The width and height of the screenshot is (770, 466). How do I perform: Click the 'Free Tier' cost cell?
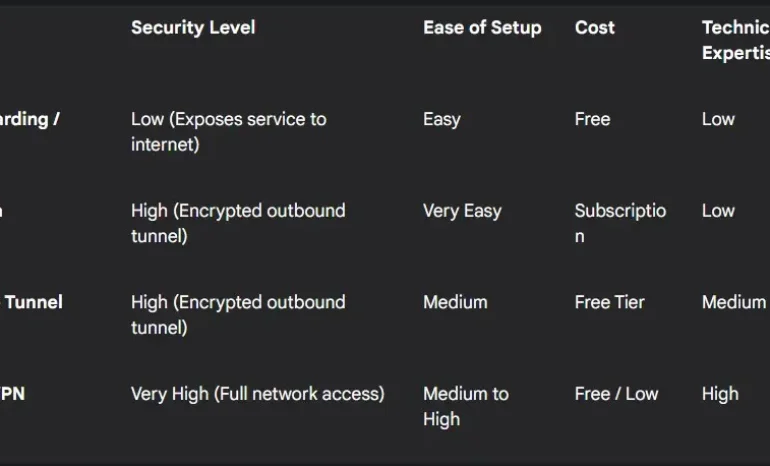609,302
